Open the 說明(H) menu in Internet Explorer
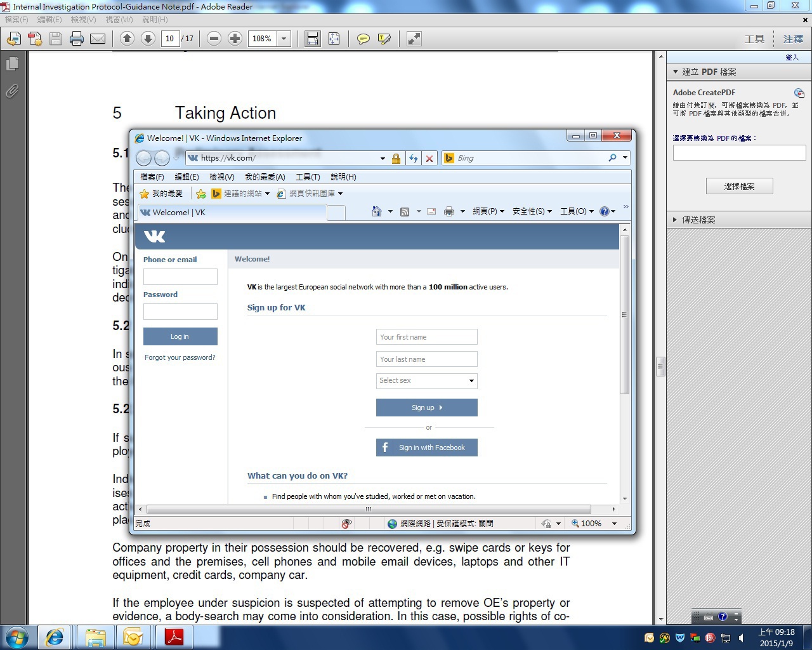This screenshot has height=650, width=812. click(343, 177)
